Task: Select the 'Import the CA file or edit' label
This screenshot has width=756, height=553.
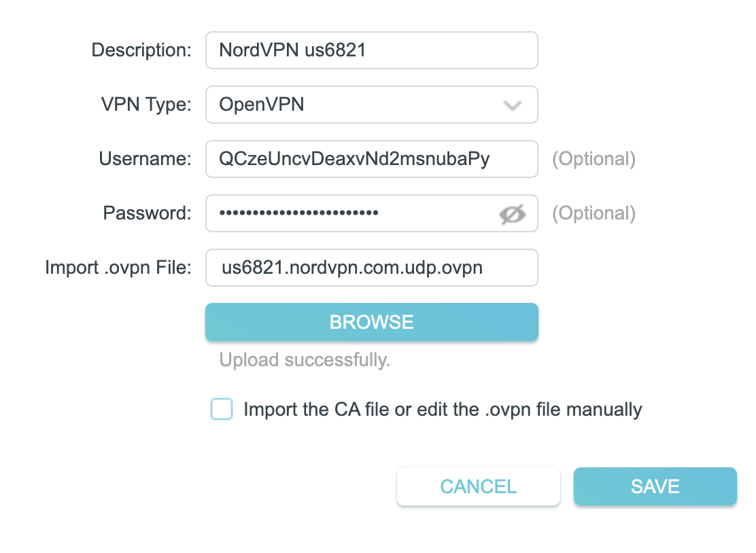Action: pyautogui.click(x=443, y=410)
